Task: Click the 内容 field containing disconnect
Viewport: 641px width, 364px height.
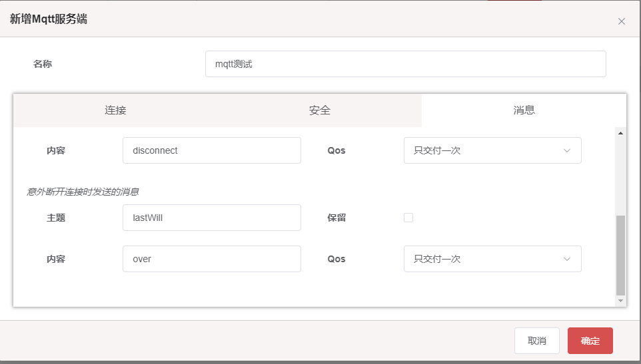Action: (212, 150)
